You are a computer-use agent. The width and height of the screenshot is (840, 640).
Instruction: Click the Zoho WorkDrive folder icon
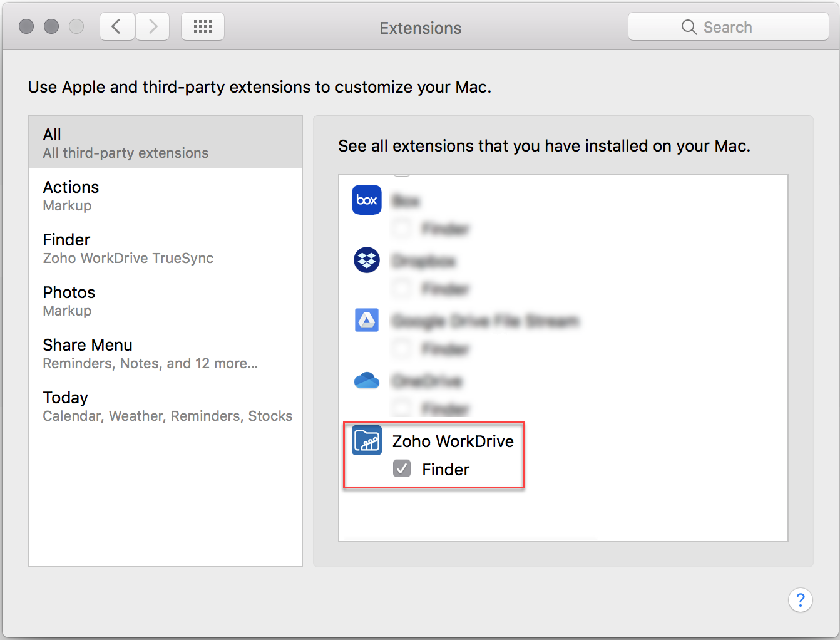[x=367, y=440]
